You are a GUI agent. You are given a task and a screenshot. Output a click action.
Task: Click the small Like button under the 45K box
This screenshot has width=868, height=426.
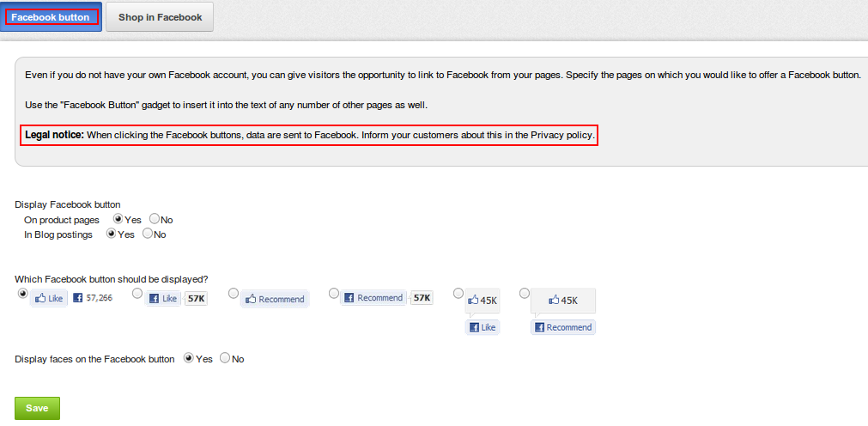483,327
